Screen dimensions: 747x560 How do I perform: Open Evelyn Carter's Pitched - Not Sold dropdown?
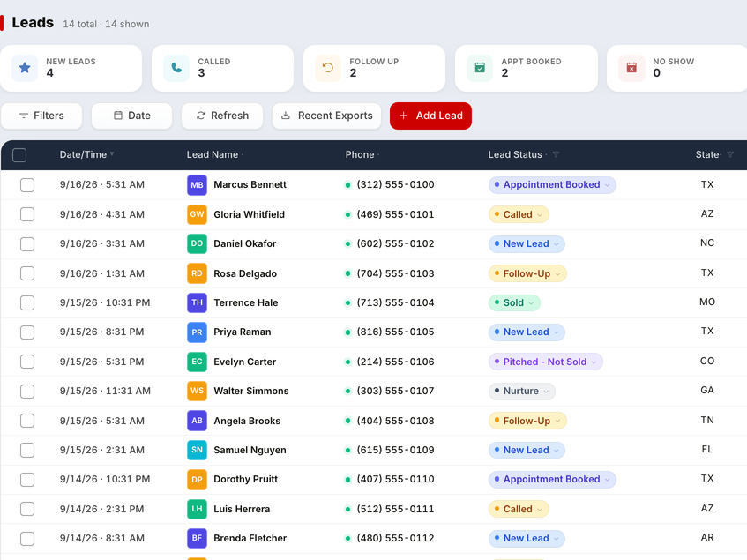546,362
